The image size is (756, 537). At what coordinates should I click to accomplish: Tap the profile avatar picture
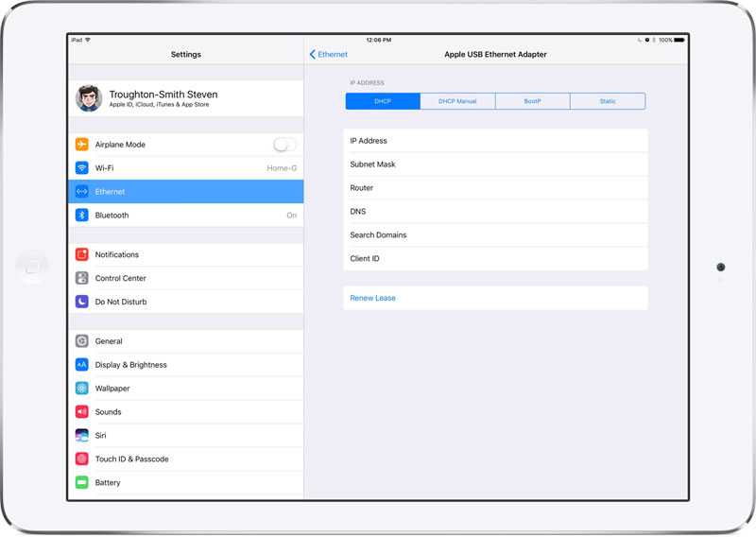coord(89,98)
